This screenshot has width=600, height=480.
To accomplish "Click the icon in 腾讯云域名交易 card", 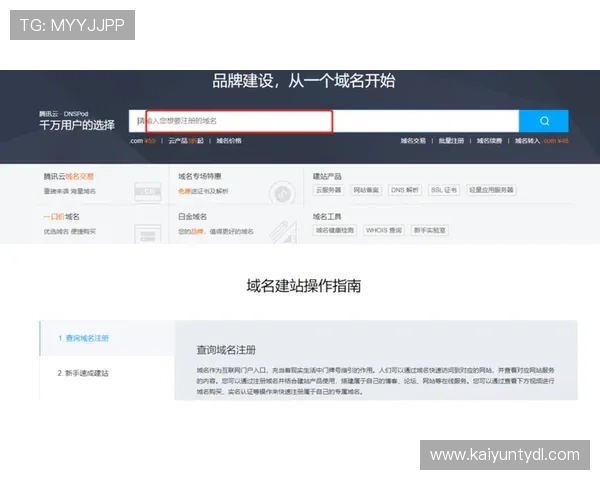I will point(148,191).
